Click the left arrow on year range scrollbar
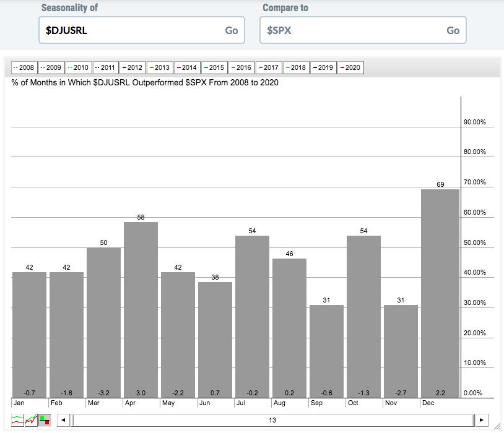 click(63, 420)
